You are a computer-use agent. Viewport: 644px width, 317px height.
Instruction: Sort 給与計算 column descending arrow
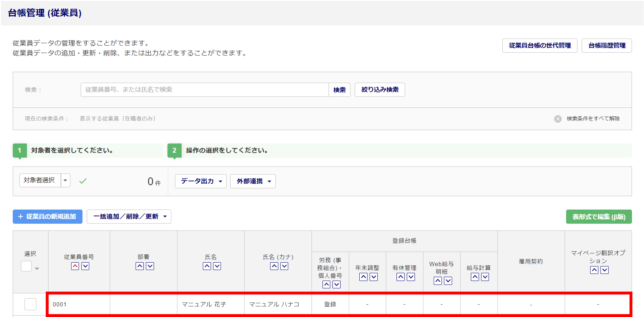pos(485,277)
